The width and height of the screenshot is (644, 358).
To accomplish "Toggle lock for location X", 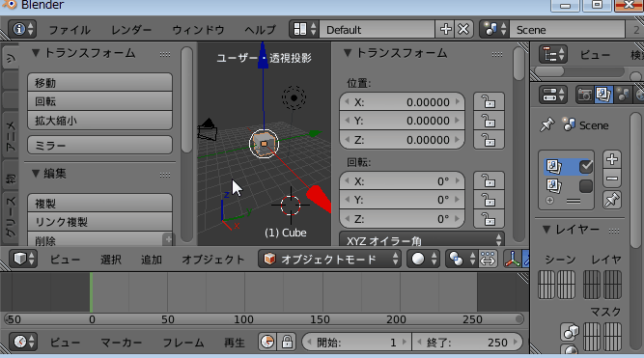I will click(489, 101).
